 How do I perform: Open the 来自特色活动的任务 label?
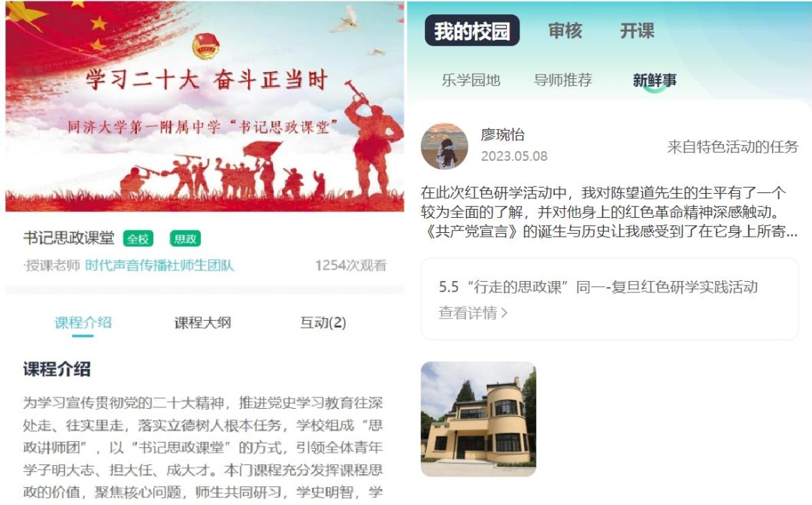732,147
